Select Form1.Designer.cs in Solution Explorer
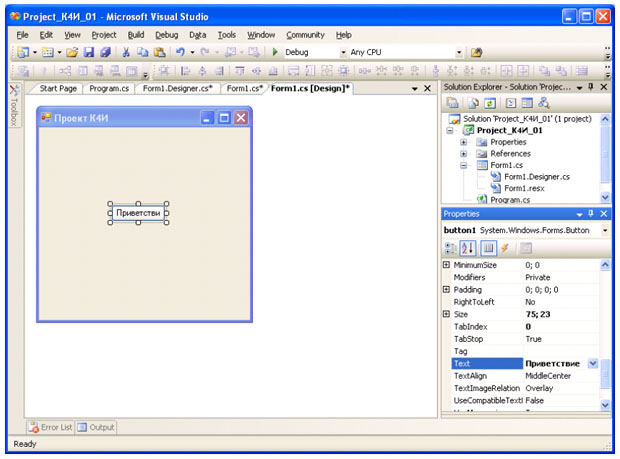This screenshot has height=459, width=620. pos(537,177)
